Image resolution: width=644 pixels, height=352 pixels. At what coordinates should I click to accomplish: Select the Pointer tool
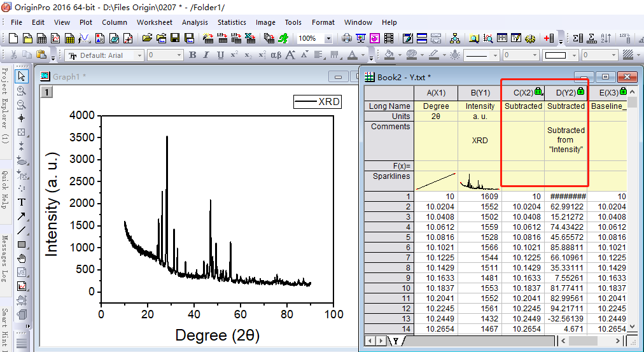[x=22, y=76]
